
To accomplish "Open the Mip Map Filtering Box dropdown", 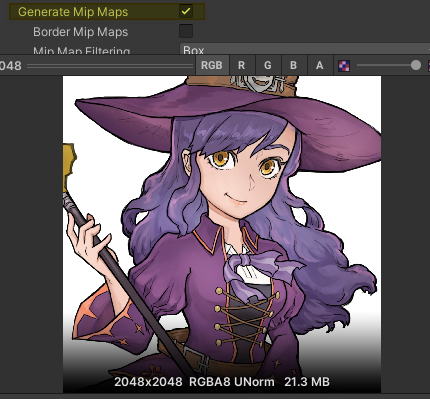I will tap(305, 49).
